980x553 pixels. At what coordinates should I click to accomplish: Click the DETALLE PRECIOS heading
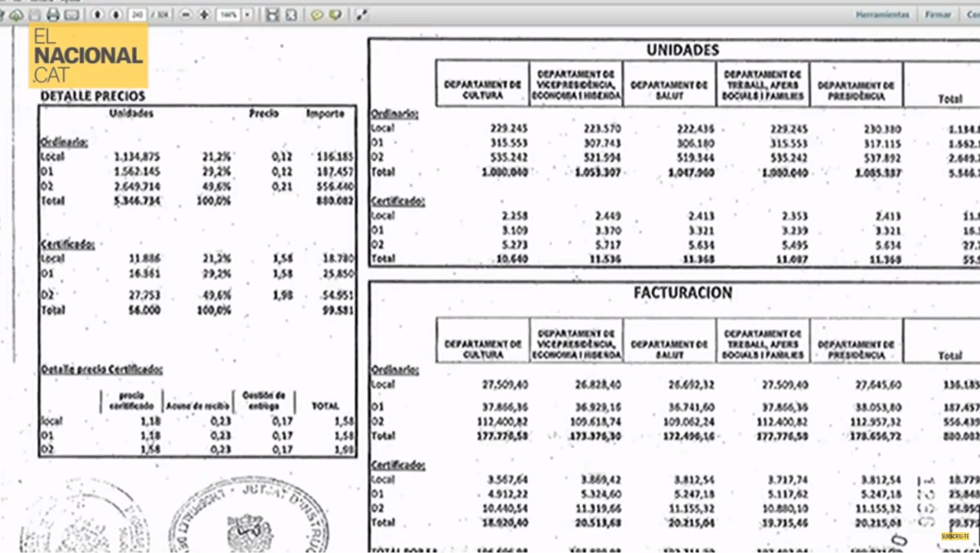point(93,96)
